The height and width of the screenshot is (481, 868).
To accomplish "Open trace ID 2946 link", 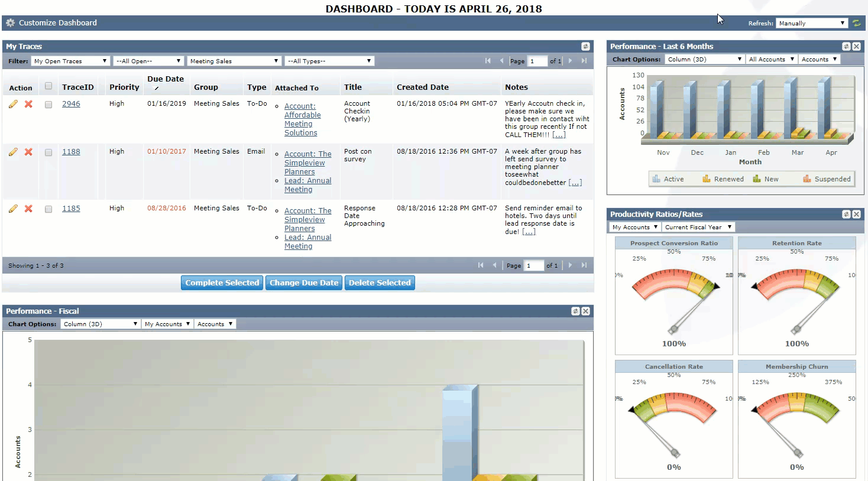I will [71, 104].
